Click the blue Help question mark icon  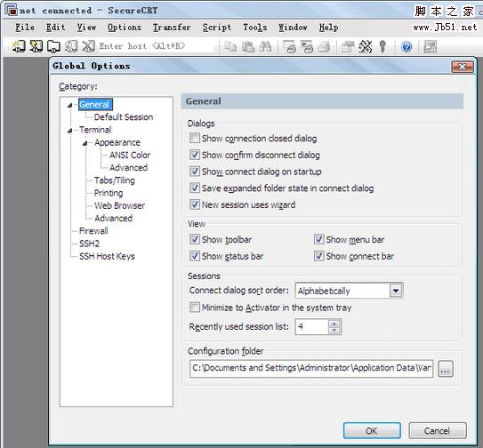407,47
